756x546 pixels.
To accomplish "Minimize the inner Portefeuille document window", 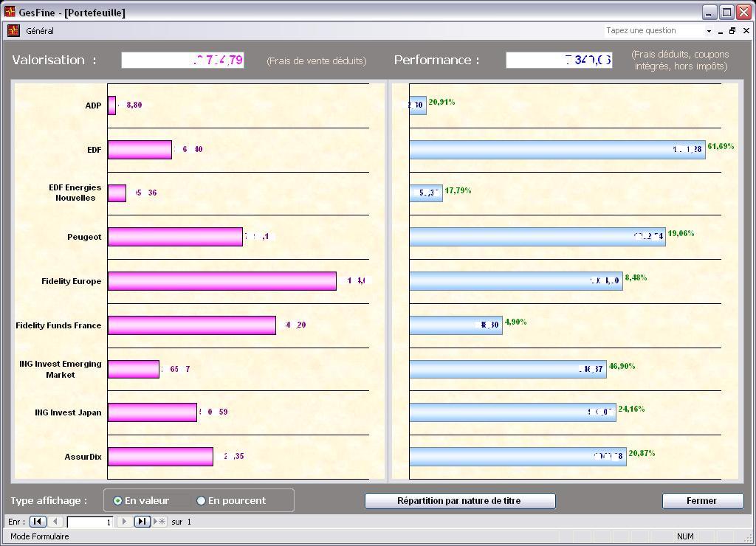I will [721, 31].
